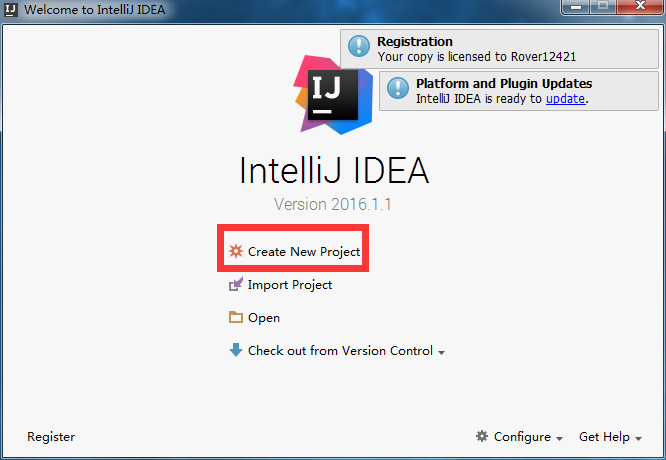Select Create New Project
Screen dimensions: 666x460
tap(304, 251)
